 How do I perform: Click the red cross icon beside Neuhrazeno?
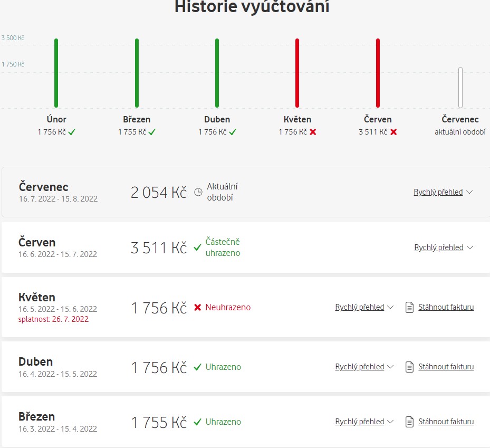click(198, 307)
